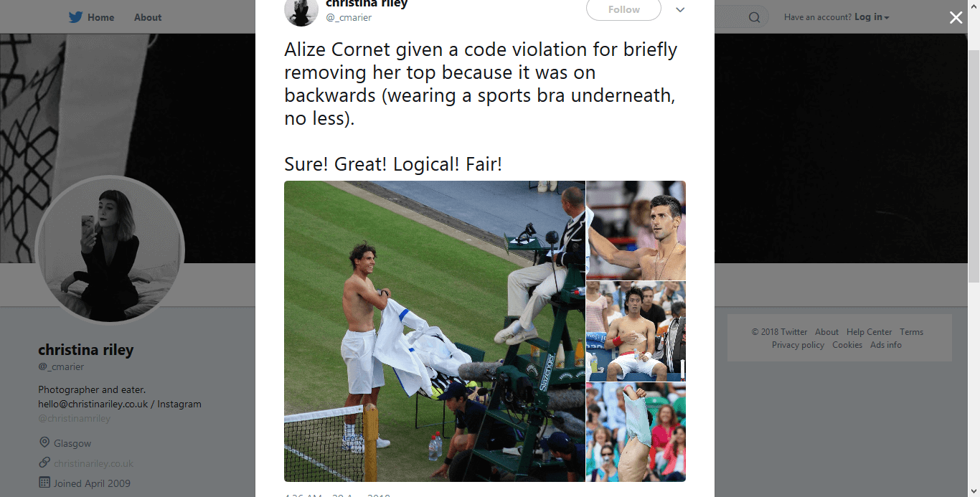980x497 pixels.
Task: Close the tweet overlay with the X
Action: (956, 18)
